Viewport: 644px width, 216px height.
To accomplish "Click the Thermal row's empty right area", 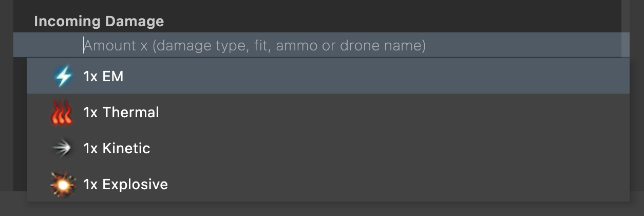I will [411, 113].
